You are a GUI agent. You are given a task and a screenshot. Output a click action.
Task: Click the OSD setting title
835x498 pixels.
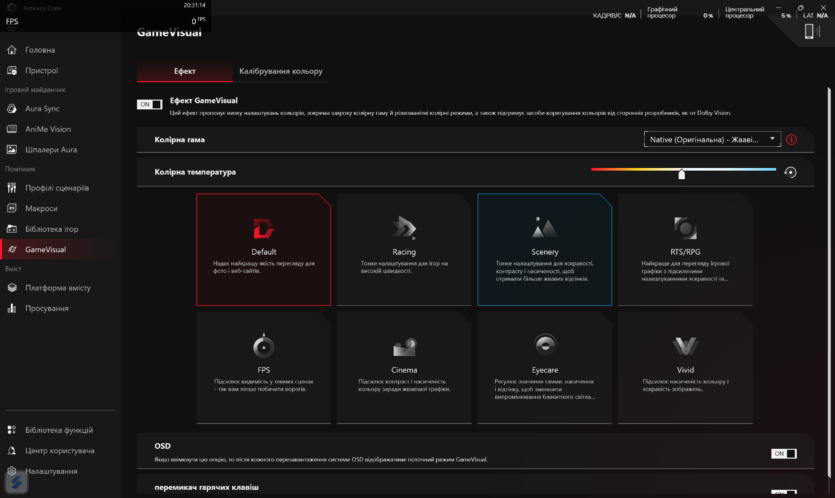[162, 446]
